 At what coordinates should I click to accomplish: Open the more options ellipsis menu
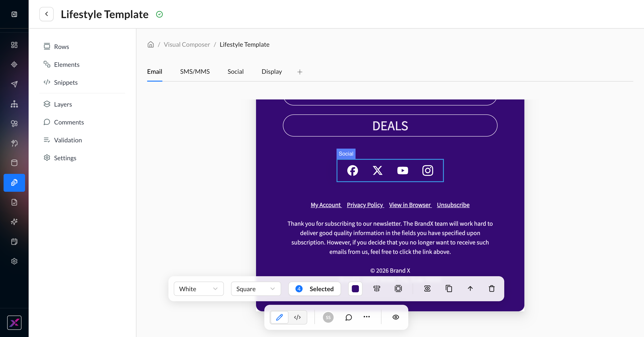point(366,317)
